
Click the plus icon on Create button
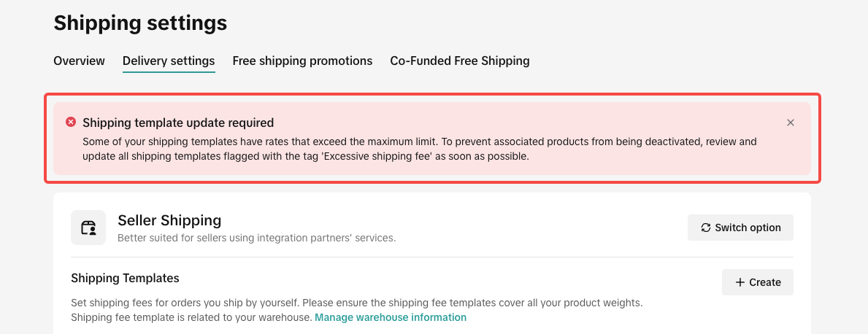(740, 282)
